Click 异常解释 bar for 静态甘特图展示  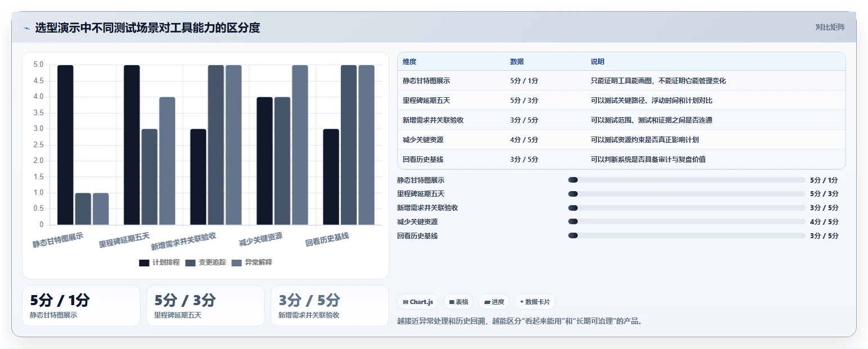coord(101,209)
